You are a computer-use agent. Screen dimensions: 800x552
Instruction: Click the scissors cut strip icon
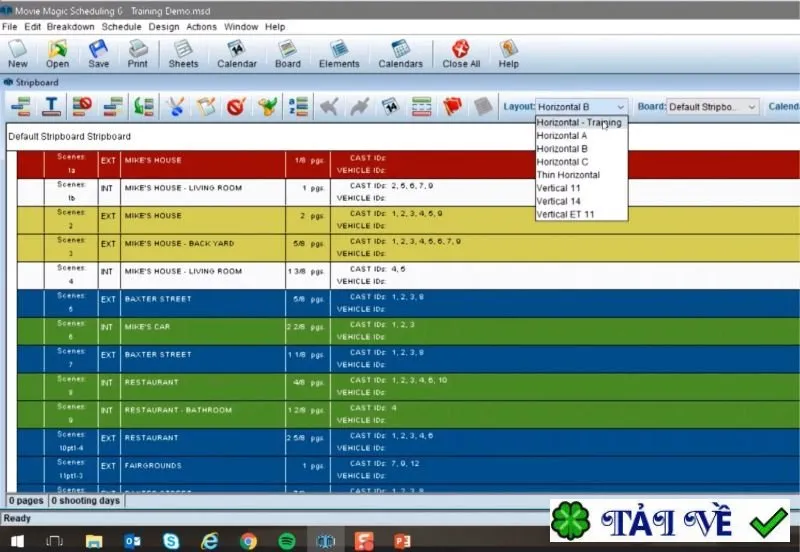[175, 107]
